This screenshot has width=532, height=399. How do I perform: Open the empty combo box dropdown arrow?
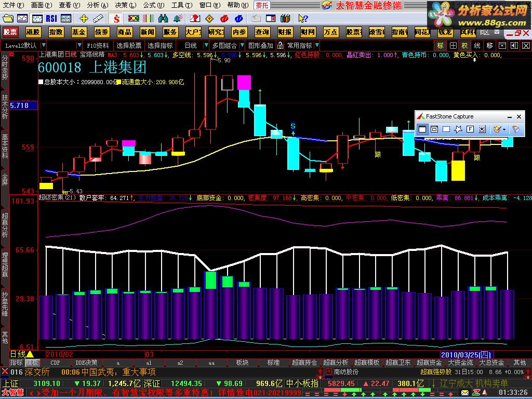[x=79, y=46]
